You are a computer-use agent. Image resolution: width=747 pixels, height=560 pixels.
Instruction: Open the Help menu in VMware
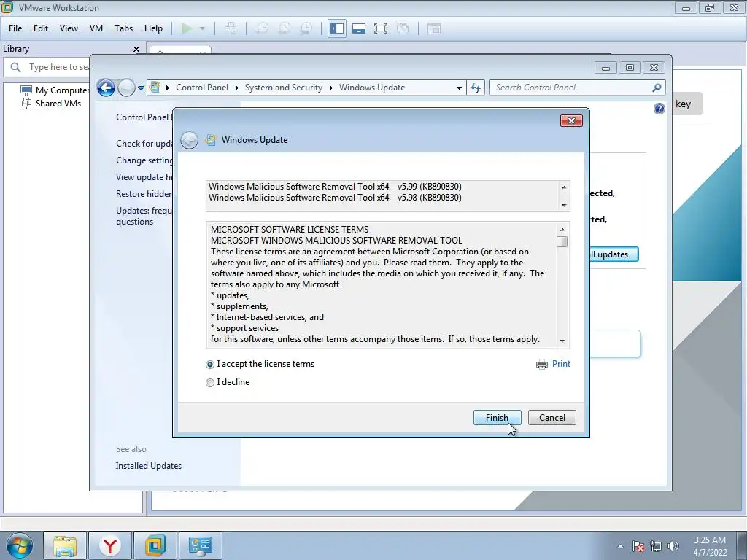[x=153, y=28]
